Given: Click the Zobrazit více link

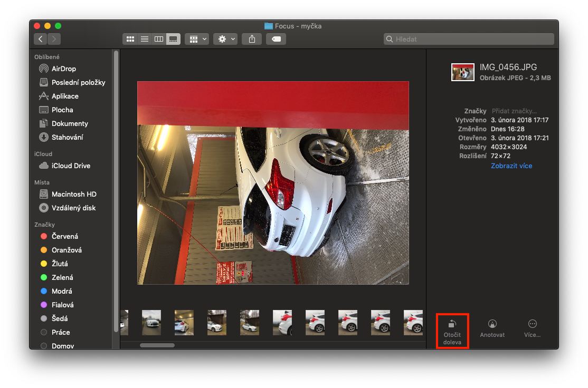Looking at the screenshot, I should pos(511,166).
